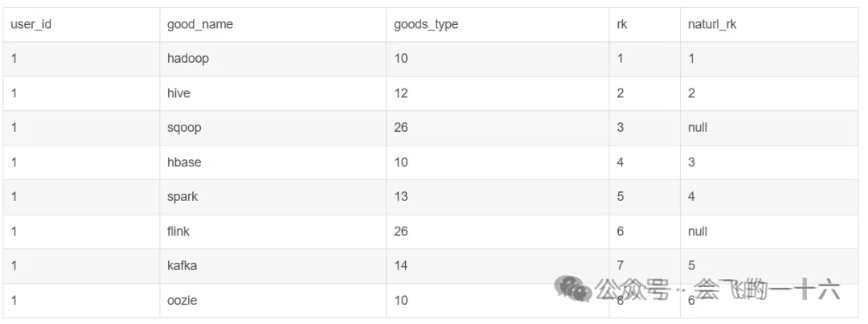Select the sqoop cell

[x=184, y=128]
